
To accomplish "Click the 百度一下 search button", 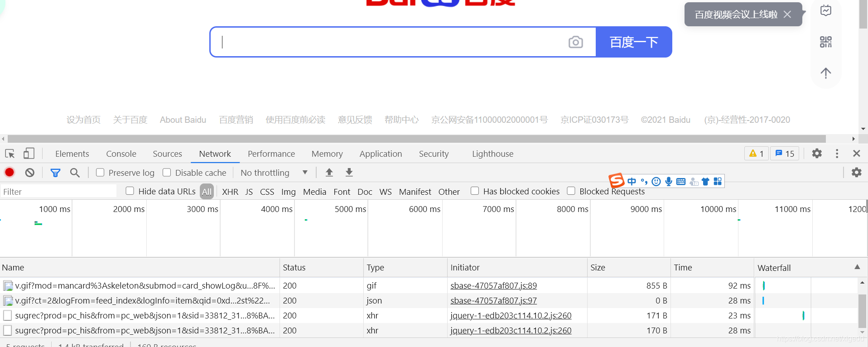I will [x=633, y=42].
